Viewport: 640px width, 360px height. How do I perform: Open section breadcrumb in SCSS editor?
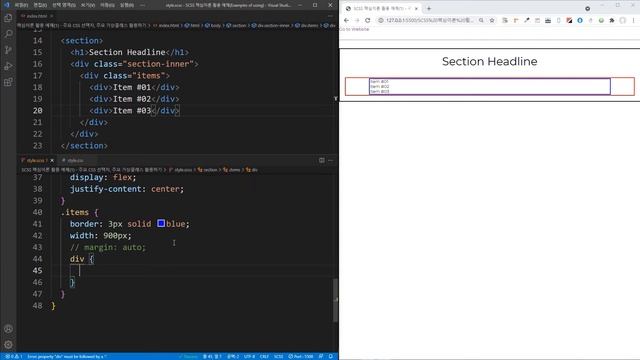pos(207,170)
